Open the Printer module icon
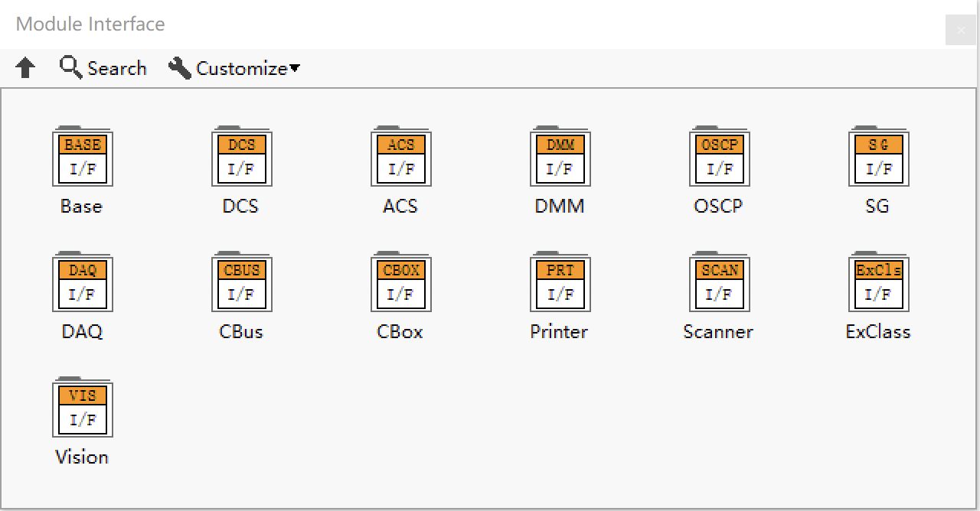 pyautogui.click(x=560, y=283)
